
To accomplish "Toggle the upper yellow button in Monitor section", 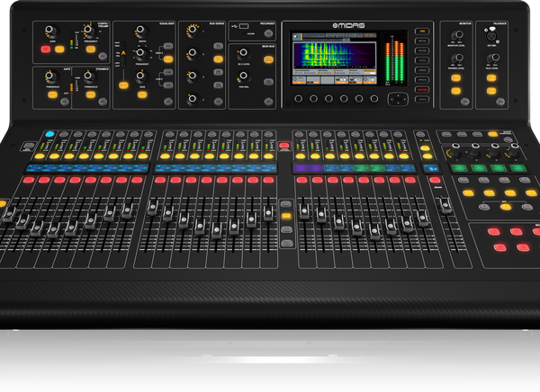I will tap(455, 78).
